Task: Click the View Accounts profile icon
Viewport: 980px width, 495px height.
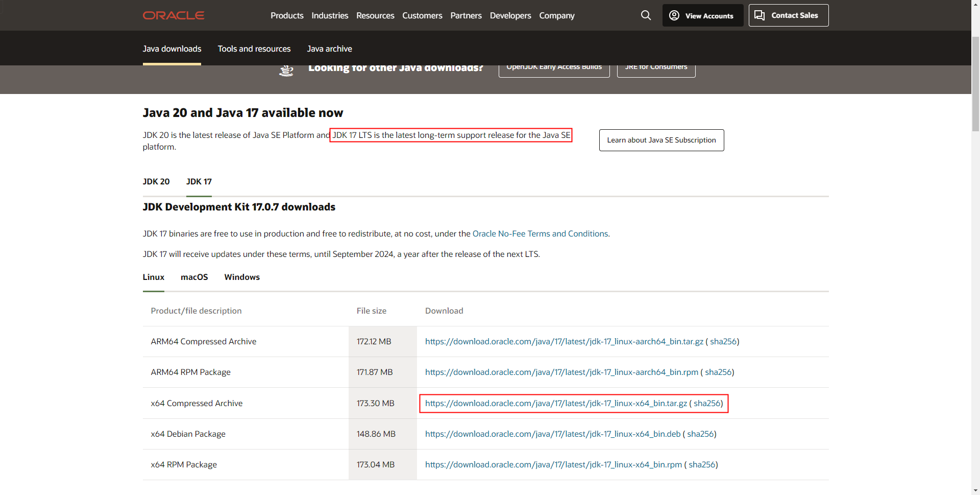Action: point(675,15)
